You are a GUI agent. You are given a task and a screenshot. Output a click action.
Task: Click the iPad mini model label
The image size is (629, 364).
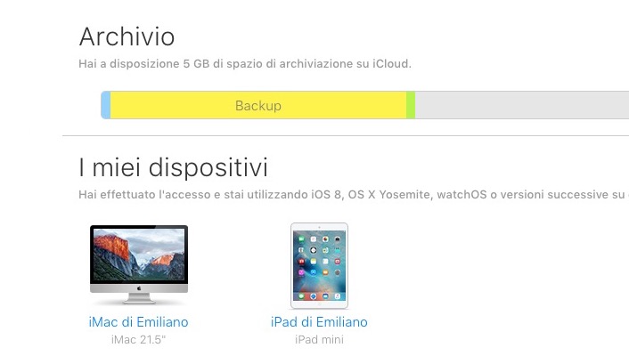(319, 340)
